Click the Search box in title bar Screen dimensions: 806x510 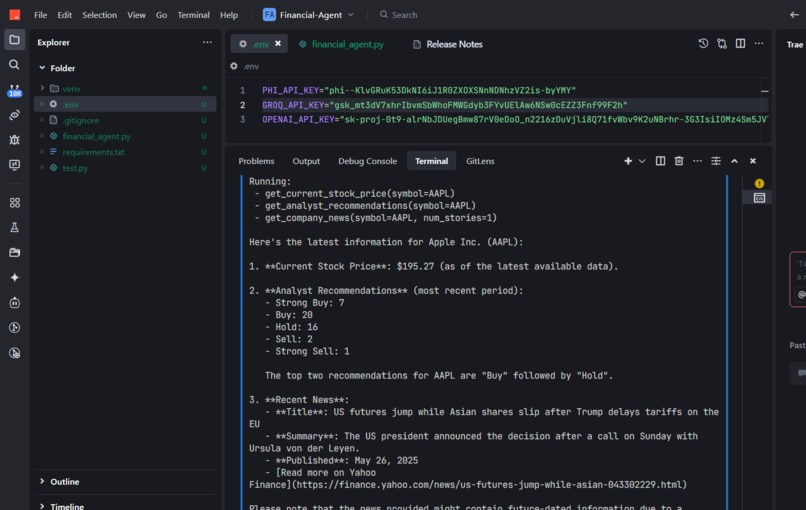click(x=398, y=15)
